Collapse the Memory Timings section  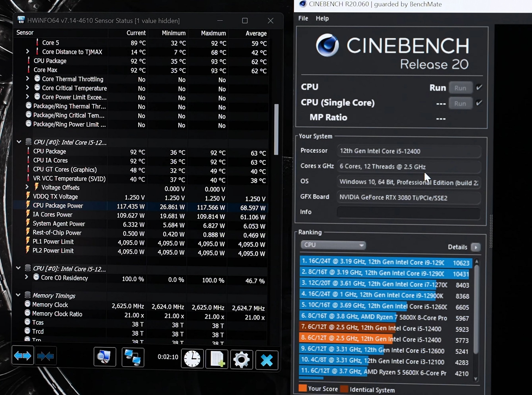coord(18,295)
